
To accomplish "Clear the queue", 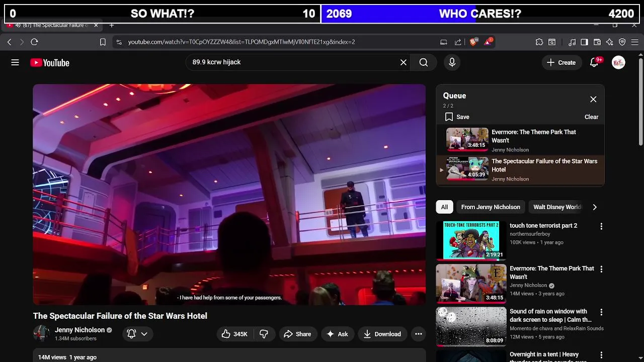I will coord(591,117).
